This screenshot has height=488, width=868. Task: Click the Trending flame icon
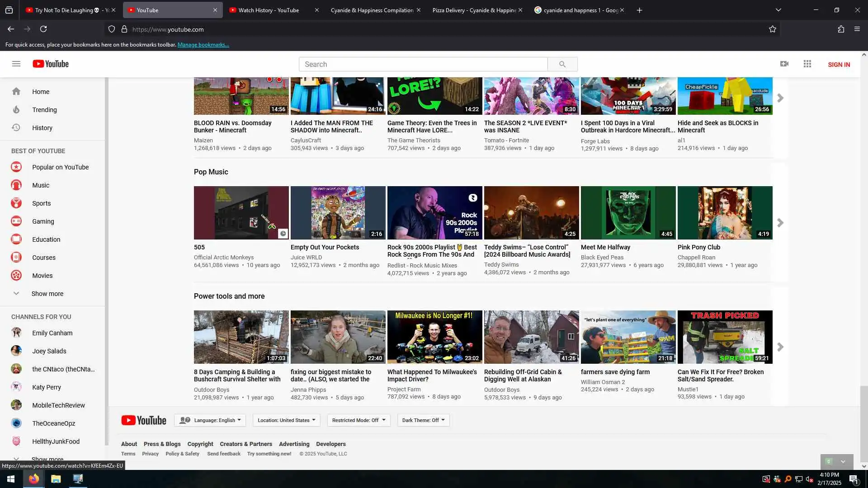pos(16,110)
